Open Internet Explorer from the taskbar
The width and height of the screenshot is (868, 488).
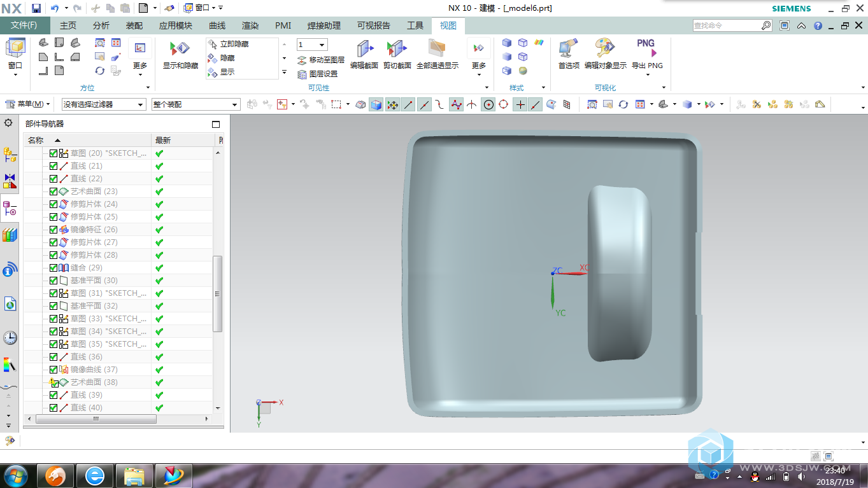click(x=95, y=475)
